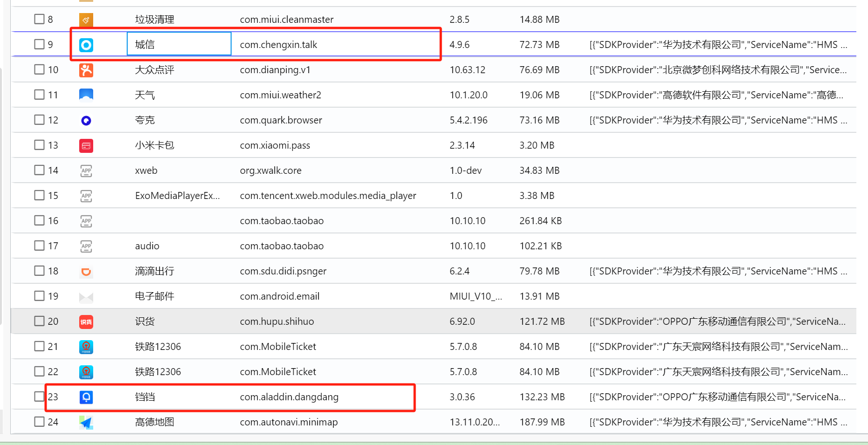Click package name com.miui.cleanmaster
Image resolution: width=868 pixels, height=445 pixels.
point(287,20)
